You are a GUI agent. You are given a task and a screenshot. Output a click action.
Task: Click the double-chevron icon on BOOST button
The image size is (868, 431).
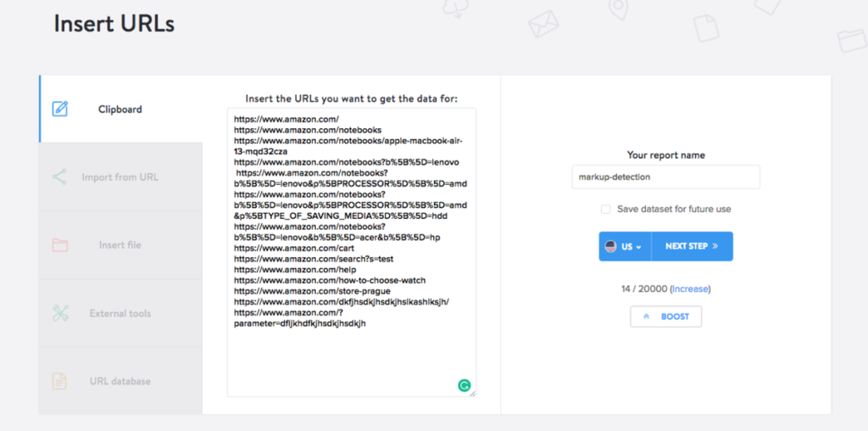[x=645, y=316]
